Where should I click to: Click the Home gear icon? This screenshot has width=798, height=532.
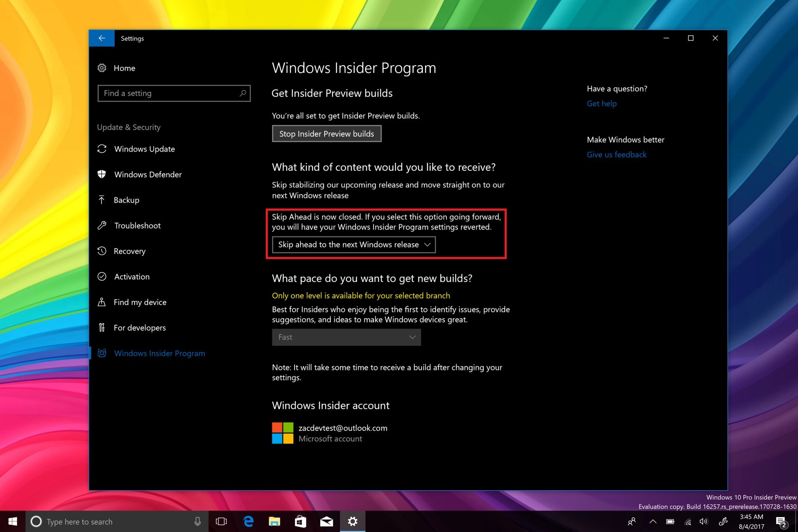pos(102,68)
